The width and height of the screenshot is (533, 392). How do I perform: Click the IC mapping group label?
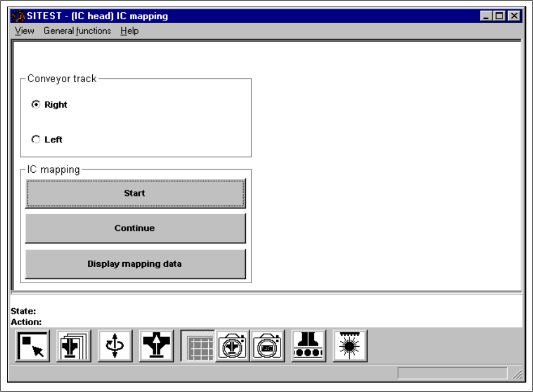[x=54, y=169]
